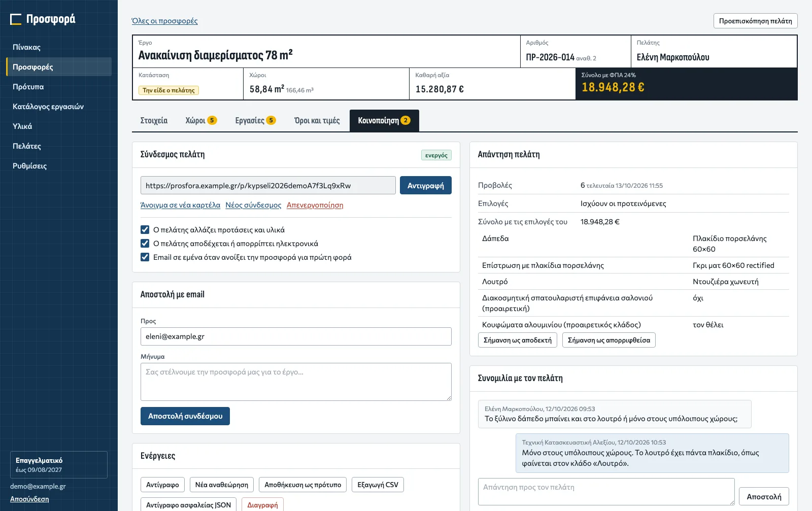Click Προεπισκόπηση πελάτη button
The height and width of the screenshot is (511, 812).
[755, 21]
